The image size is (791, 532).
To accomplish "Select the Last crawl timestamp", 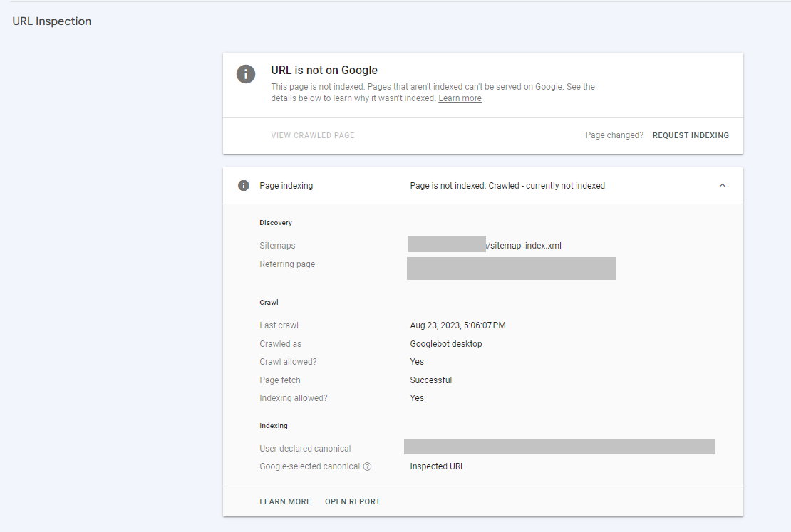I will 457,325.
